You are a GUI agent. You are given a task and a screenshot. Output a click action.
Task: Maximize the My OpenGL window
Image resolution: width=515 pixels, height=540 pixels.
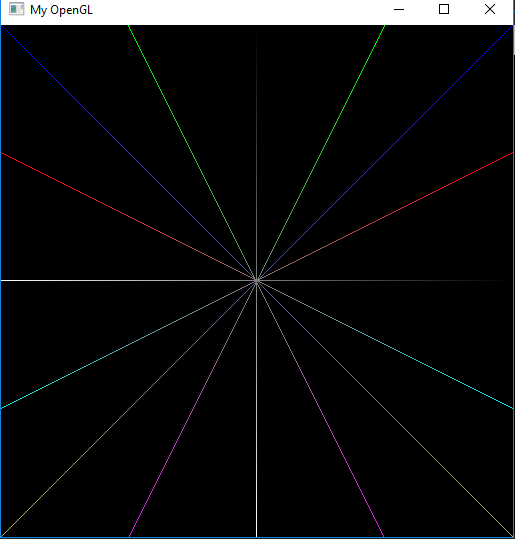pyautogui.click(x=444, y=9)
